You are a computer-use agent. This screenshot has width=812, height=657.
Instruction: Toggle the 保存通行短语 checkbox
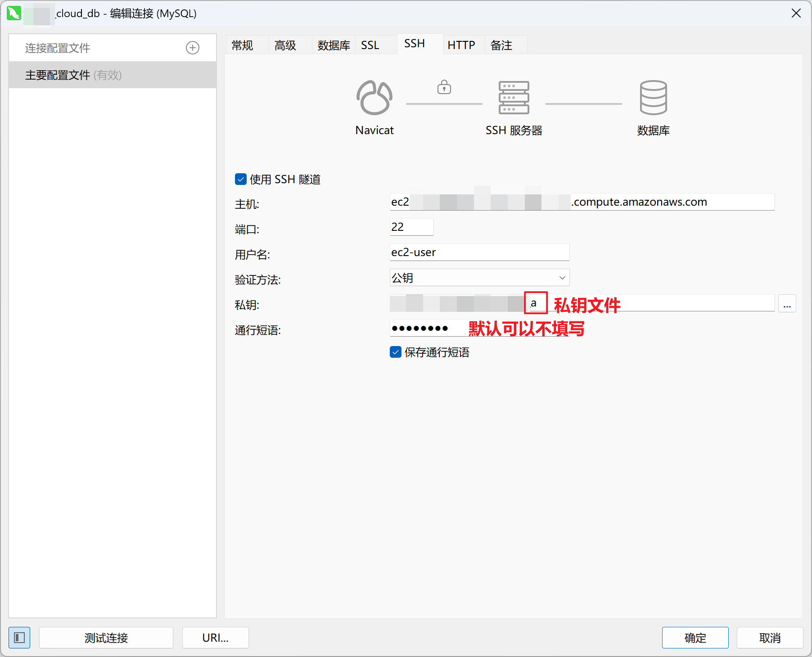pos(396,352)
